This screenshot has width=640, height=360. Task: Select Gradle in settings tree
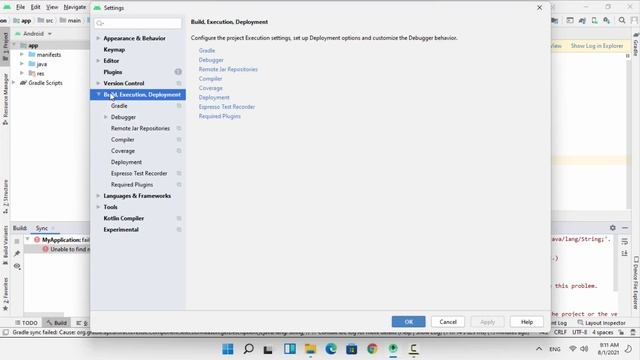tap(119, 106)
